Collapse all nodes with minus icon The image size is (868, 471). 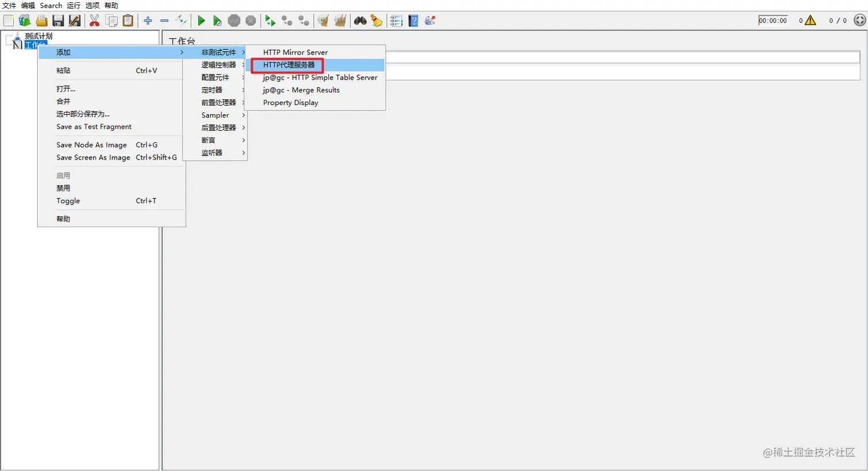(x=165, y=21)
